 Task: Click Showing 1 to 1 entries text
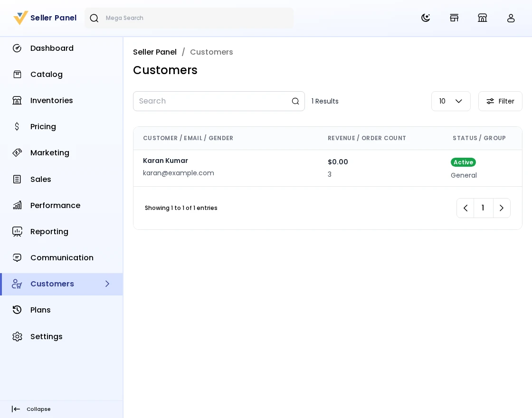181,208
